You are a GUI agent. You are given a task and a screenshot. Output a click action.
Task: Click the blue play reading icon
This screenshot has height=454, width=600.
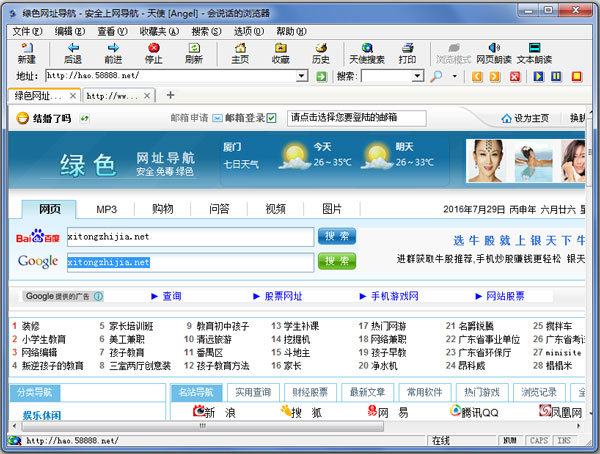tap(538, 77)
